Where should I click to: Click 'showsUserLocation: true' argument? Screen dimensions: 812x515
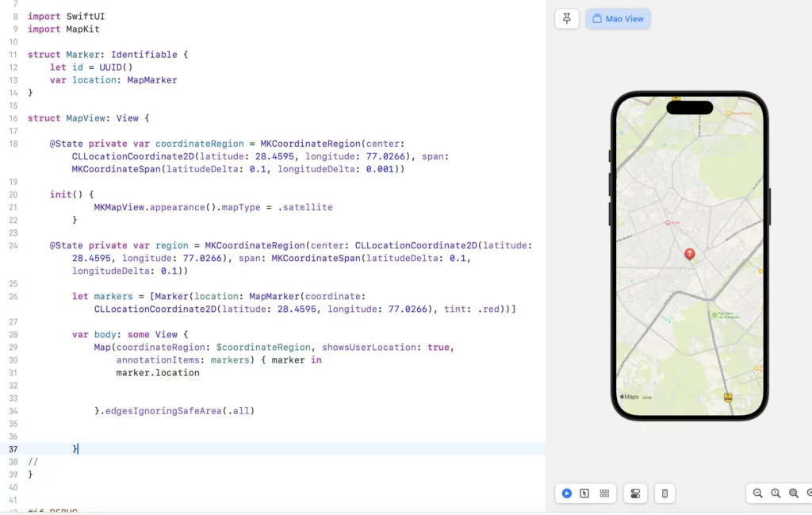point(385,347)
